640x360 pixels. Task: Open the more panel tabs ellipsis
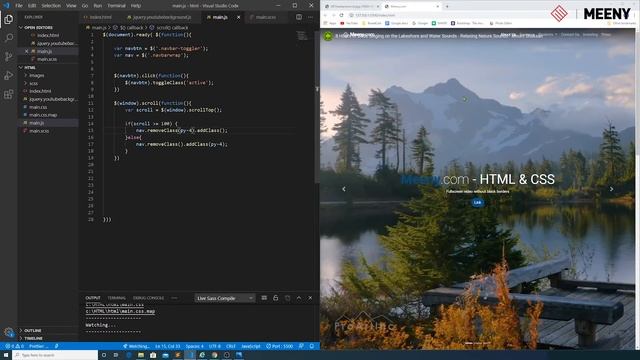[175, 298]
